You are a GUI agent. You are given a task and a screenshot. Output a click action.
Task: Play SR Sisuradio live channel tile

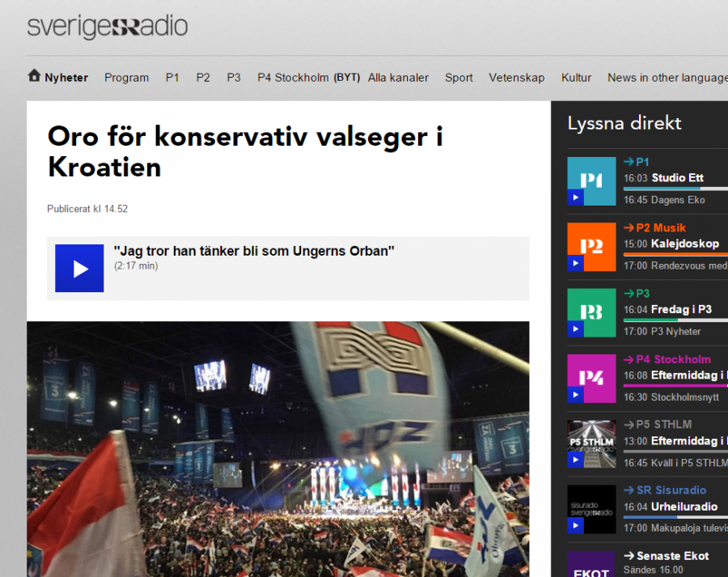tap(591, 510)
